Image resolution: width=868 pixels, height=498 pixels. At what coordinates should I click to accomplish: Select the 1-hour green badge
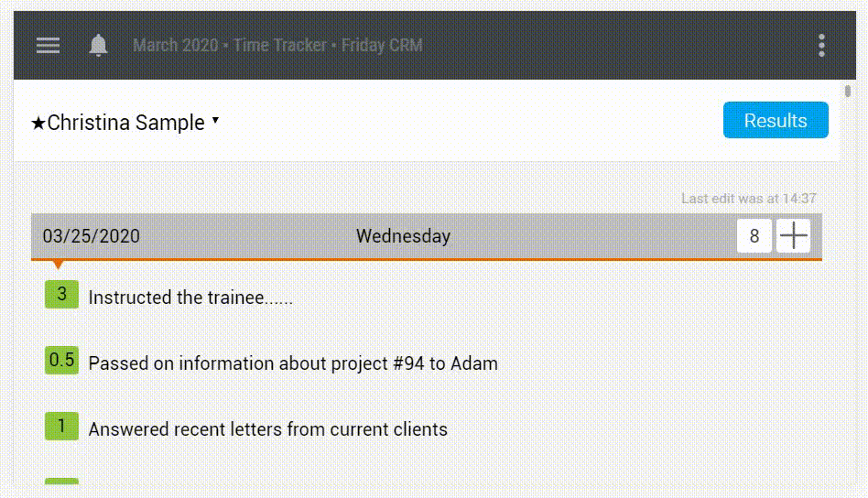pos(61,426)
